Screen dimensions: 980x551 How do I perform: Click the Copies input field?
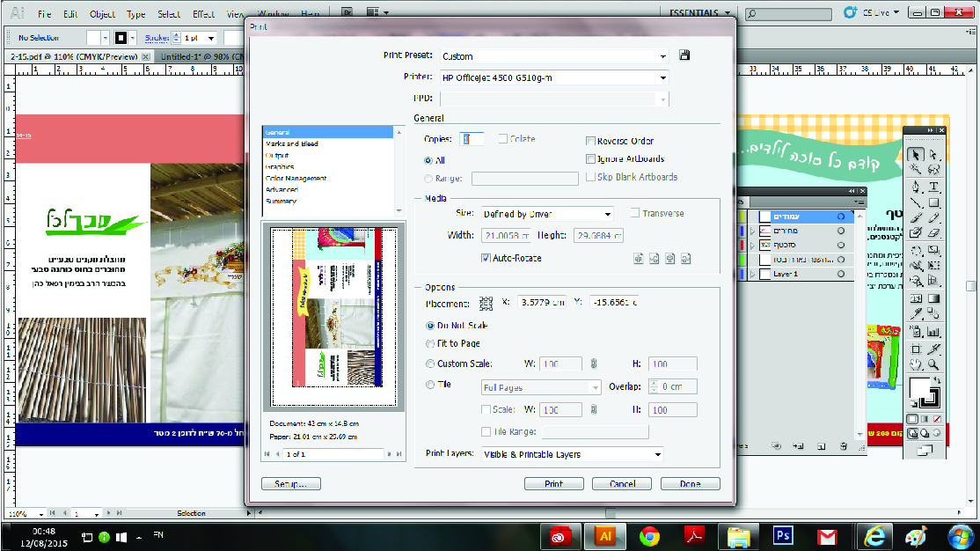[x=472, y=139]
